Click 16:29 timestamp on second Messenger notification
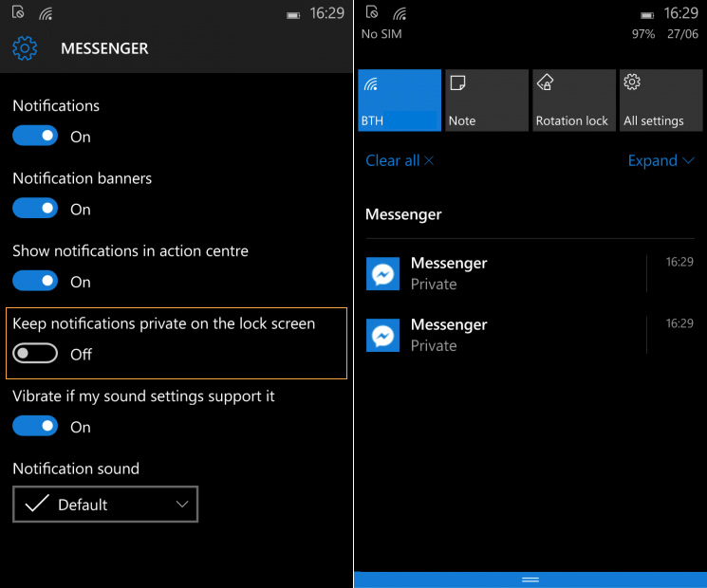The height and width of the screenshot is (588, 707). (679, 323)
